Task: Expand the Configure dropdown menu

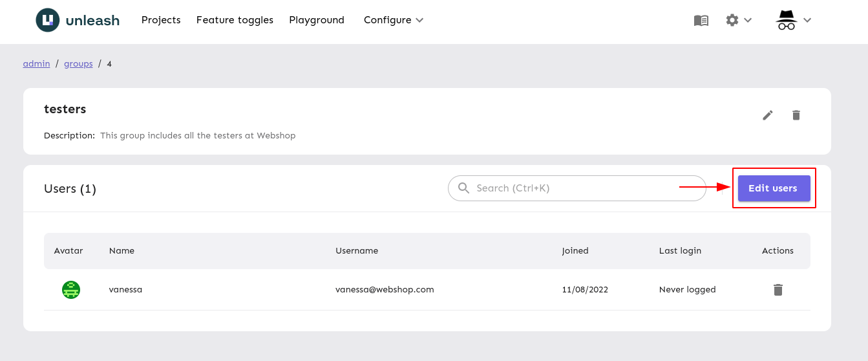Action: coord(393,20)
